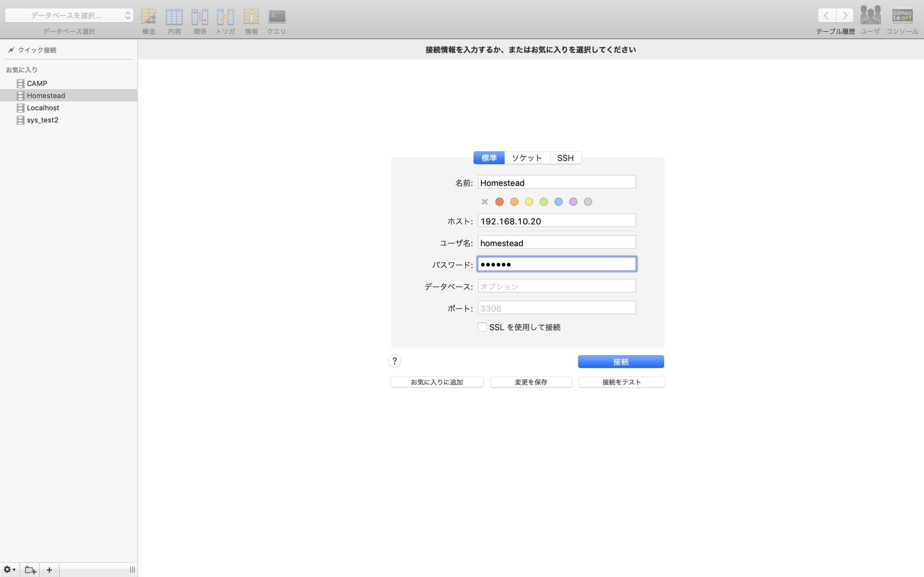924x577 pixels.
Task: Select the Localhost favorite in the sidebar
Action: 43,108
